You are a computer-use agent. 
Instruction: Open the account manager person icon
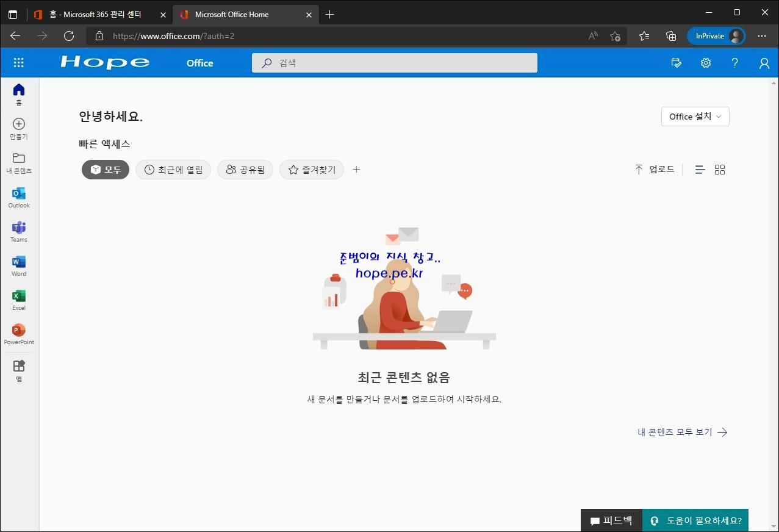(764, 63)
